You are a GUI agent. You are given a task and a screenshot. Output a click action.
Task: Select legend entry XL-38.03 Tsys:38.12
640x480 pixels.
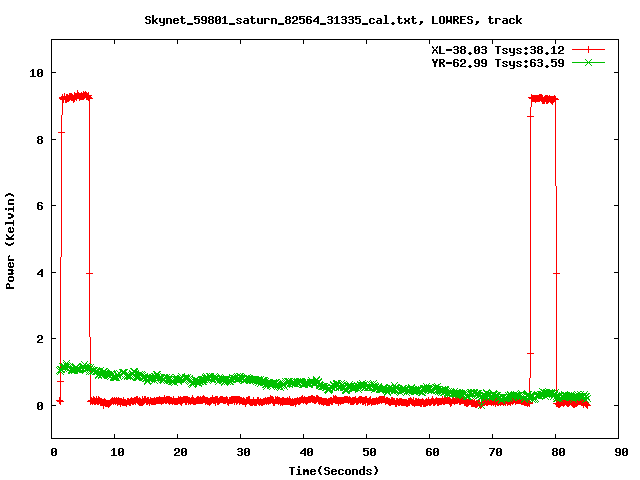coord(498,50)
